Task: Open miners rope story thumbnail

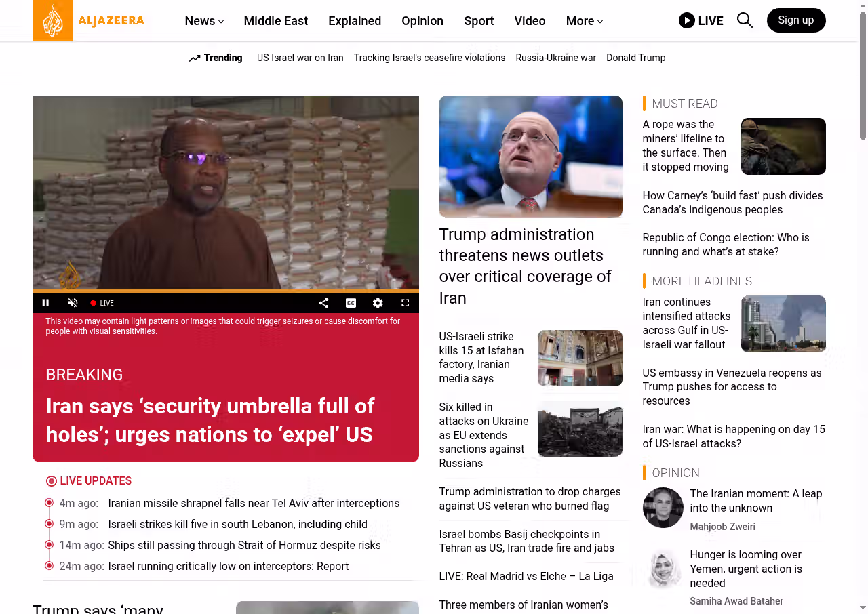Action: click(x=783, y=146)
